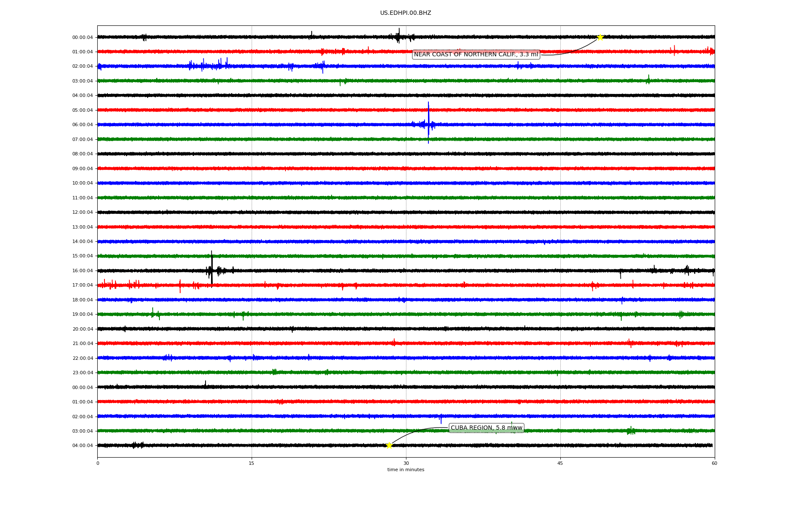
Task: Click the NEAR COAST OF NORTHERN CALIF. annotation
Action: click(x=476, y=55)
